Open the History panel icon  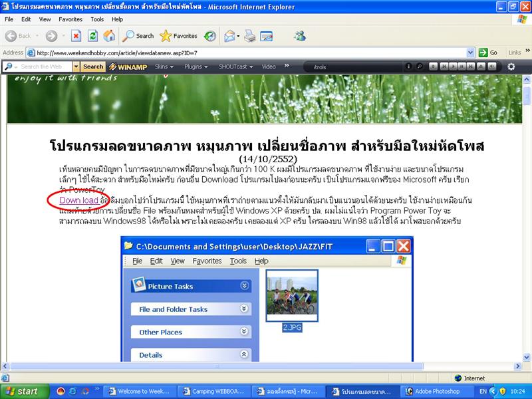point(210,36)
